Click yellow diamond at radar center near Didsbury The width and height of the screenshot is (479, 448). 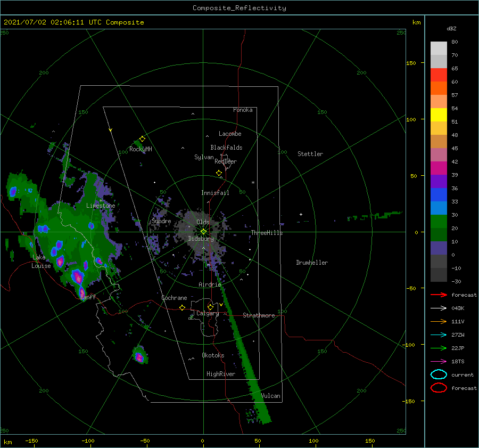coord(203,232)
